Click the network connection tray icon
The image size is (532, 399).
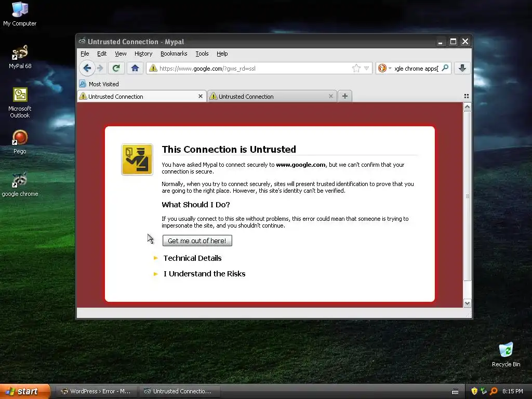tap(484, 391)
